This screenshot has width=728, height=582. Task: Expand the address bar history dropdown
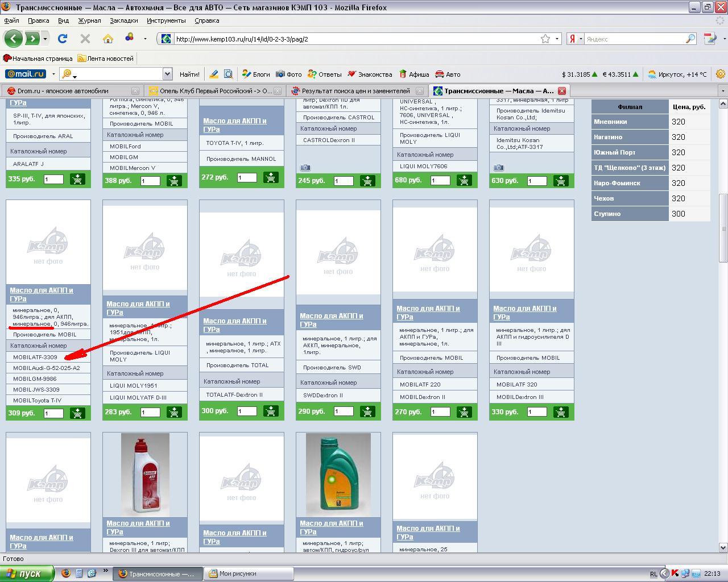(557, 39)
